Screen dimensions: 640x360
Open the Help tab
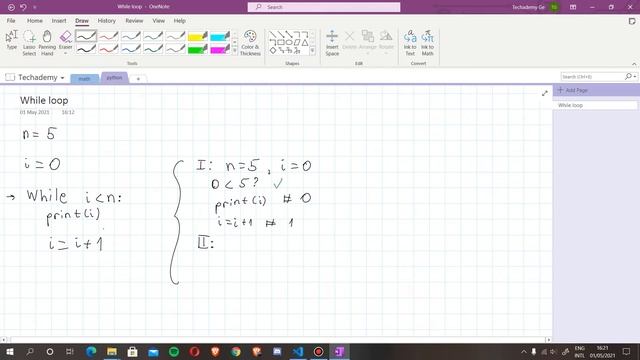(x=180, y=20)
